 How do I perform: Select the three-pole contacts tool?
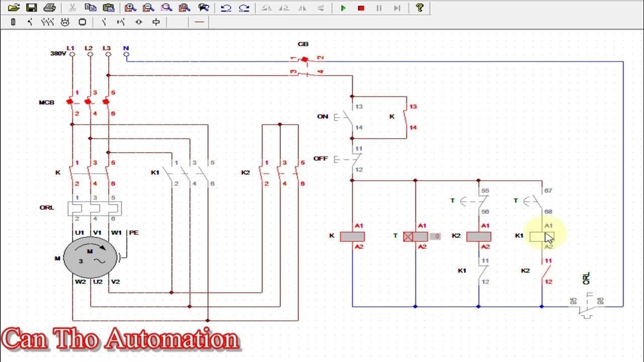click(x=47, y=22)
